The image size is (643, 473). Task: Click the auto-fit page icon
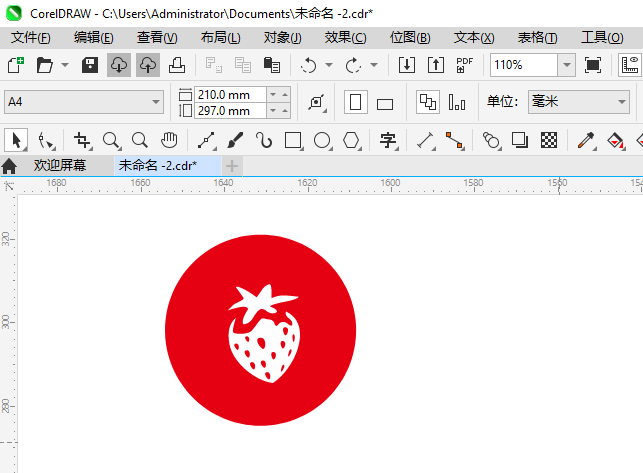coord(317,102)
